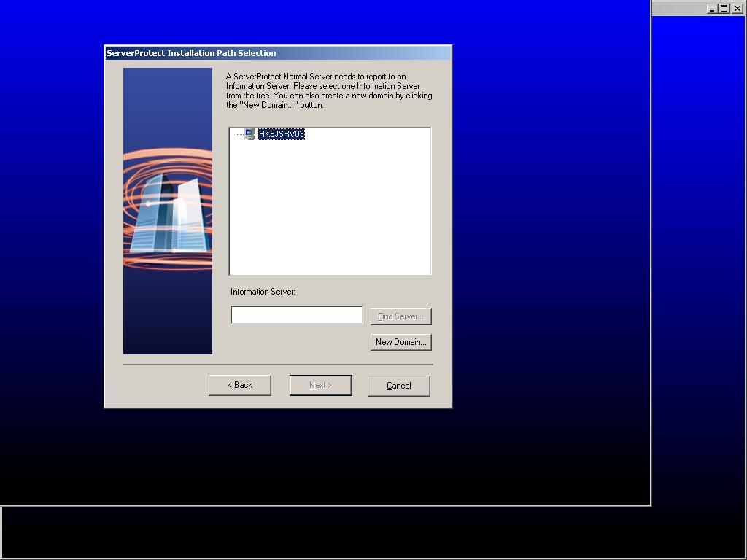747x560 pixels.
Task: Cancel the ServerProtect installation
Action: [x=398, y=385]
